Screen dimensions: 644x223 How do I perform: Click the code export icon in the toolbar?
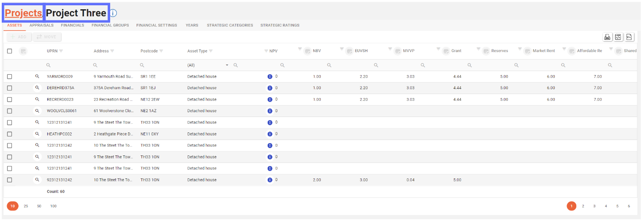click(618, 37)
